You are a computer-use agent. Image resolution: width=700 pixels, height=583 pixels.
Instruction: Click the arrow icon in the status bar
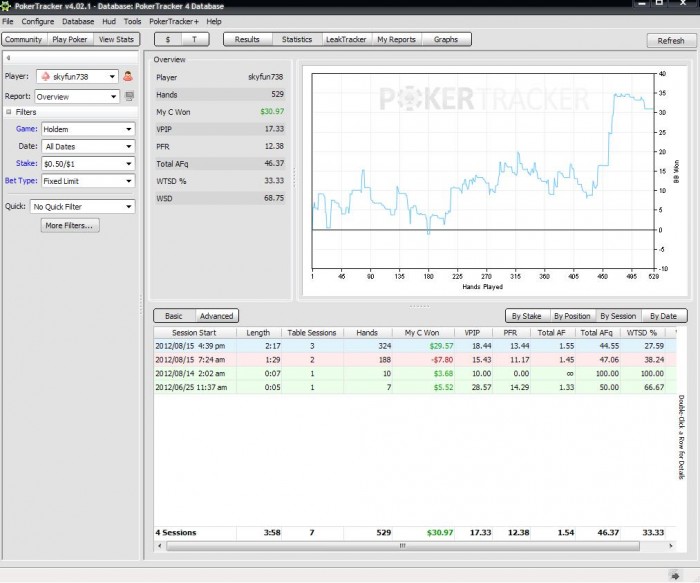pos(675,576)
